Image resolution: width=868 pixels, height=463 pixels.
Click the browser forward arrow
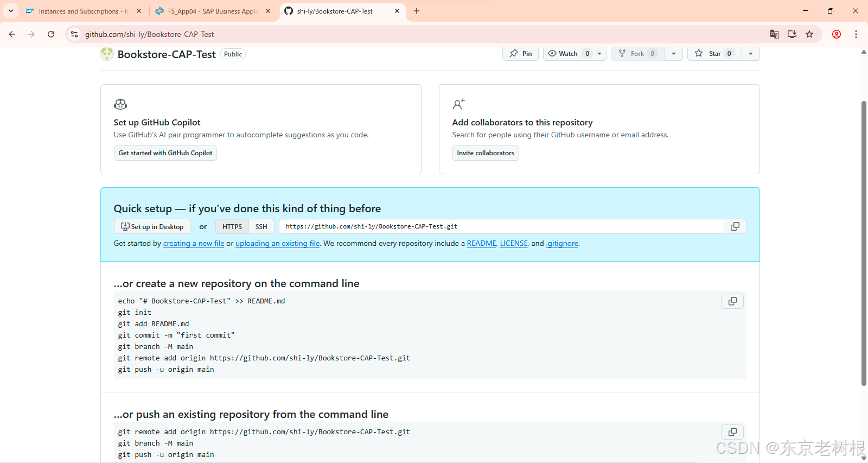(x=31, y=34)
